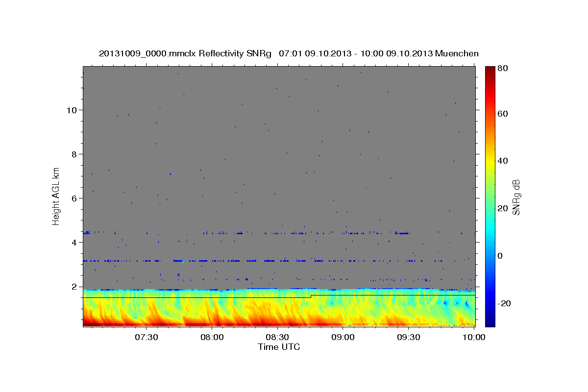Screen dimensions: 588x392
Task: Click the colorbar value -20
Action: click(x=504, y=303)
